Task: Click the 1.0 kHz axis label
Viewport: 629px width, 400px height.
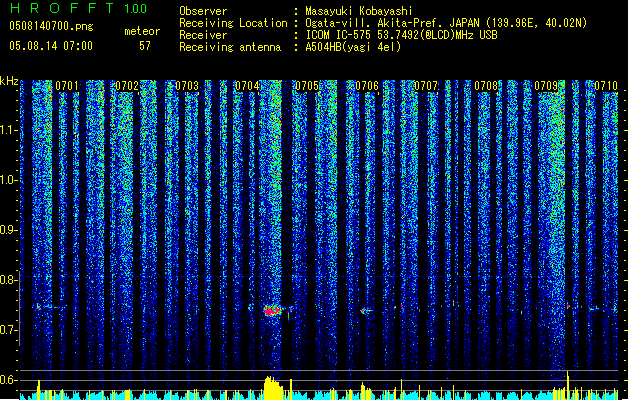Action: (x=9, y=180)
